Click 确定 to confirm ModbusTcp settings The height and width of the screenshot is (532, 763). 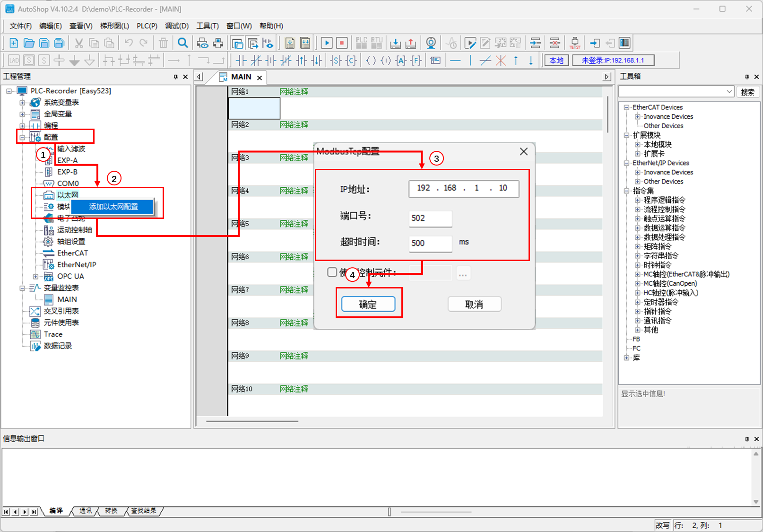click(x=368, y=304)
